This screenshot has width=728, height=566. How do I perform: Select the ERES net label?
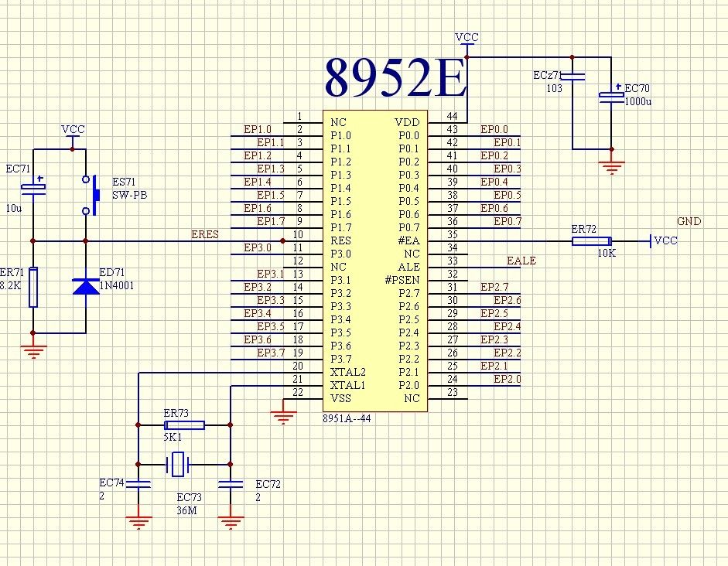(204, 234)
